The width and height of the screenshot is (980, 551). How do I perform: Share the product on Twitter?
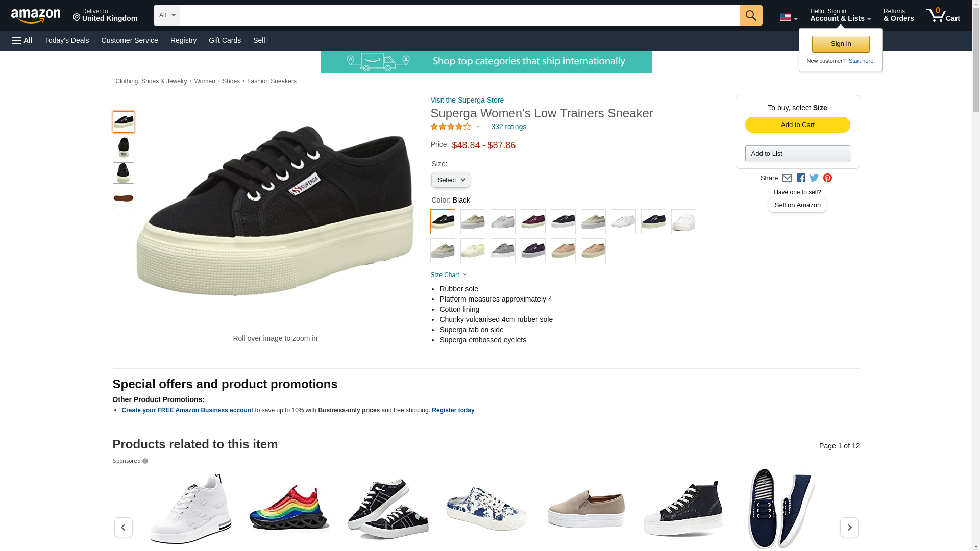point(814,178)
